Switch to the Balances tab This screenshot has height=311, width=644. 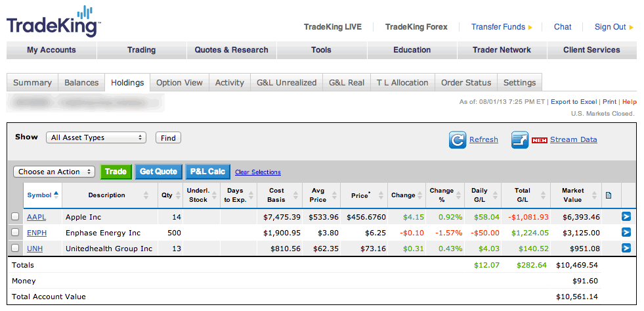coord(82,83)
